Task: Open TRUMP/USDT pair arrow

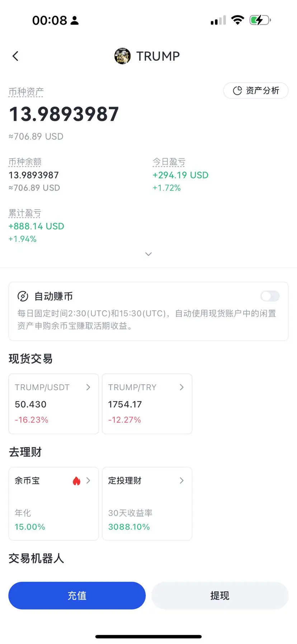Action: click(x=88, y=387)
